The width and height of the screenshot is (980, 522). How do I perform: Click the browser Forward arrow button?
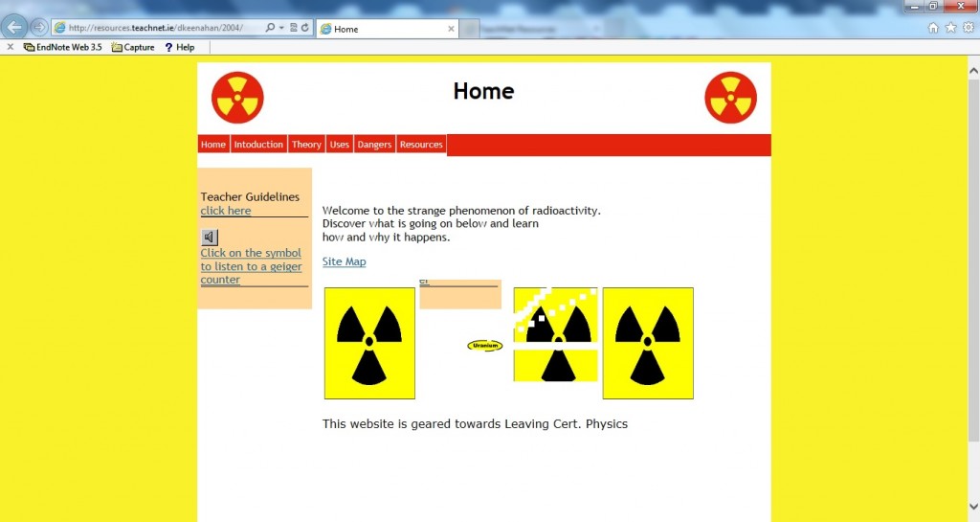point(39,27)
